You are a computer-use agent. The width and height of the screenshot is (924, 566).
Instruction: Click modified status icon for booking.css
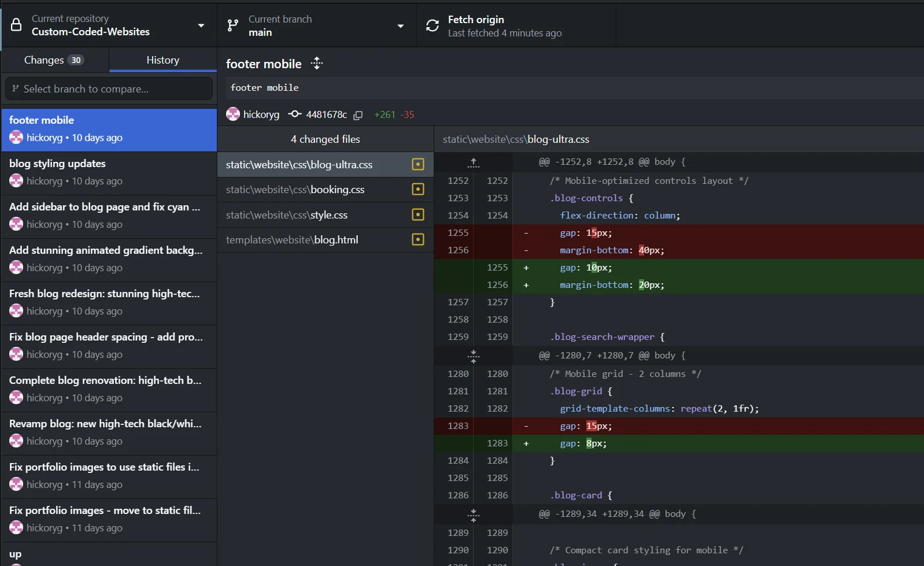click(417, 190)
